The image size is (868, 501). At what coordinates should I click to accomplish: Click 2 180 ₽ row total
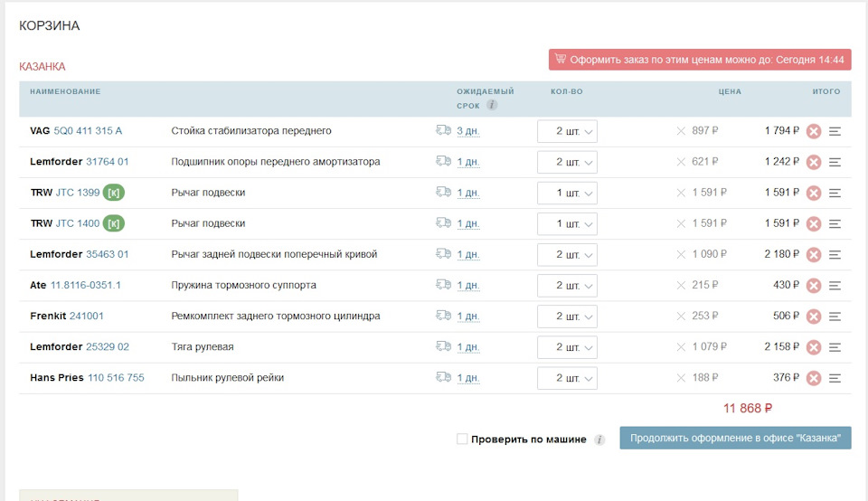pos(781,254)
